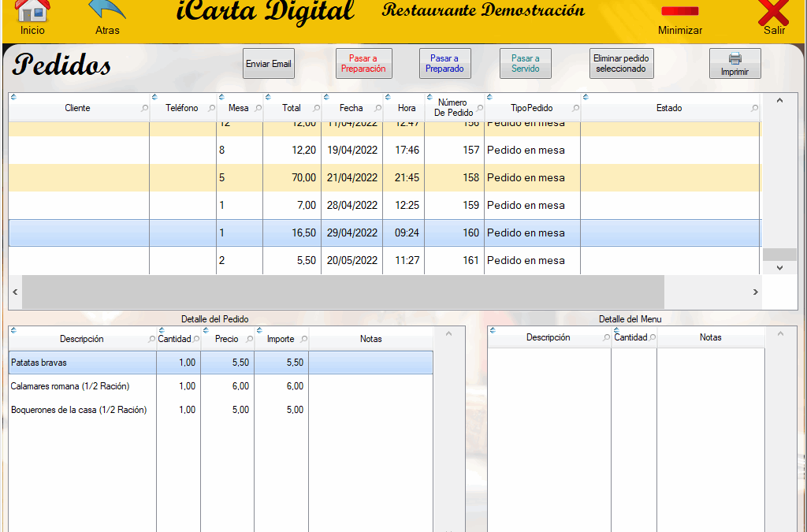
Task: Select Boquerones de la casa row
Action: point(221,410)
